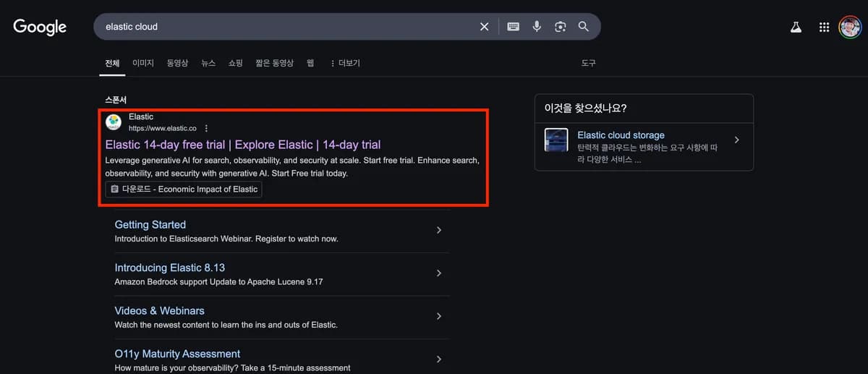This screenshot has width=868, height=374.
Task: Open the Elastic cloud storage suggestion link
Action: pos(621,135)
